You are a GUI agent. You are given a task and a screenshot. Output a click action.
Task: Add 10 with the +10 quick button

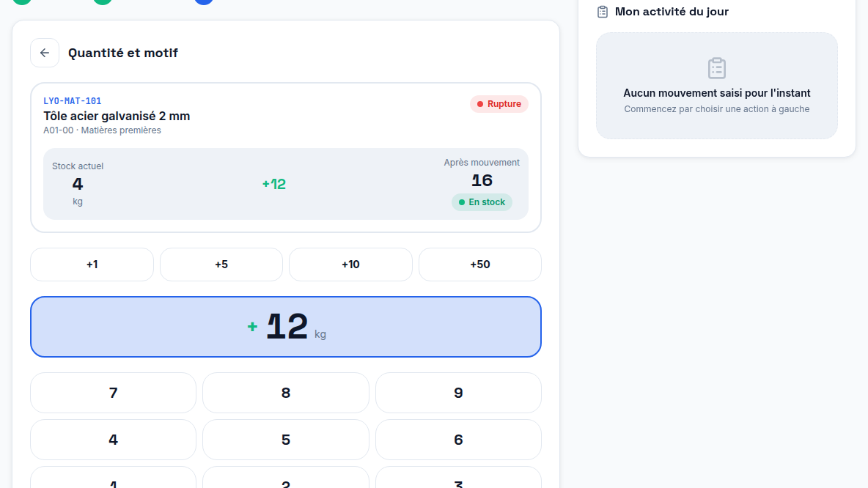point(350,265)
